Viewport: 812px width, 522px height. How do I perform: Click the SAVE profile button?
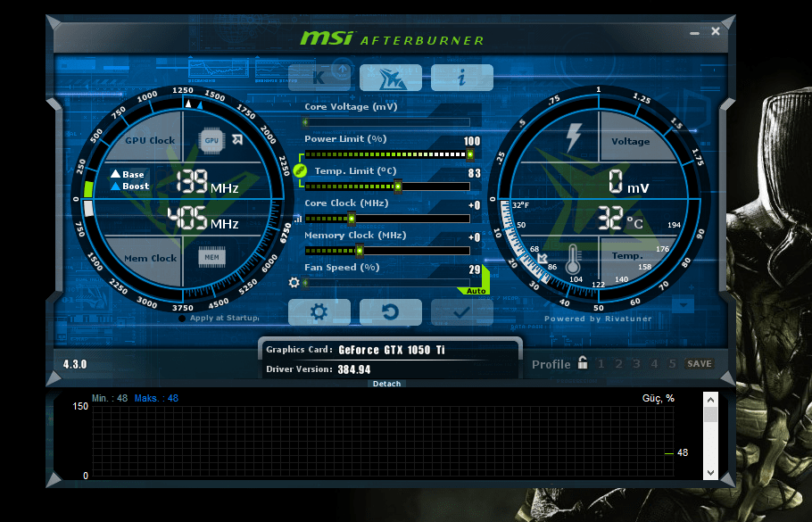699,363
